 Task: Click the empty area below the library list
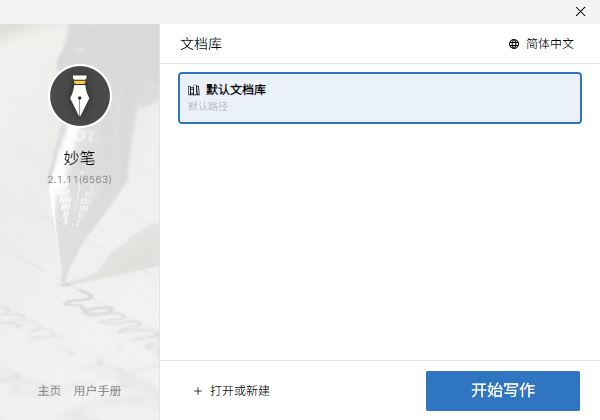380,241
